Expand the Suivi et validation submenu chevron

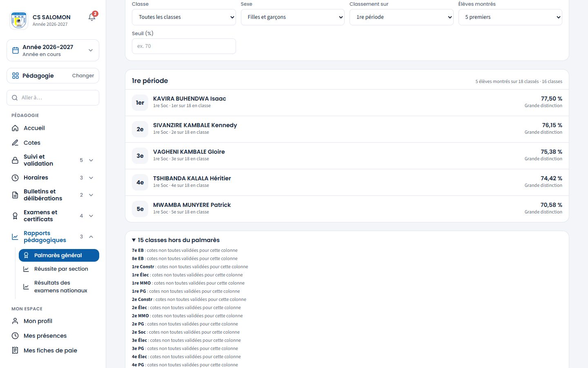pos(91,160)
